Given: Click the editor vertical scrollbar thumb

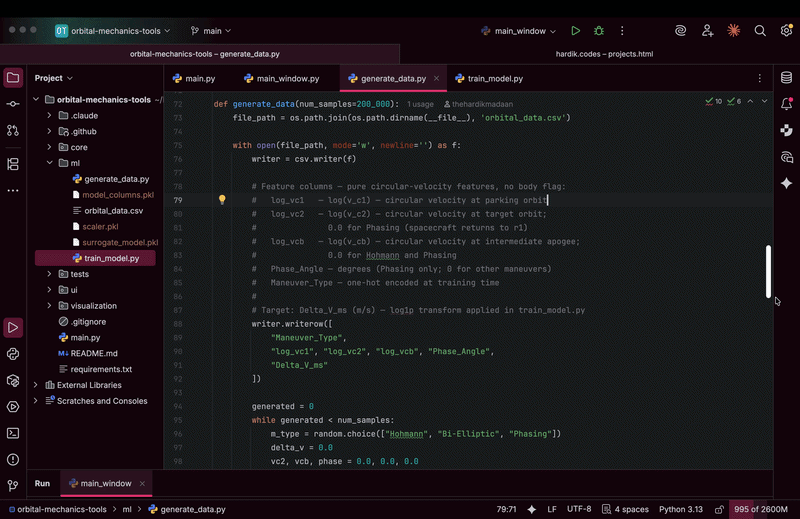Looking at the screenshot, I should tap(769, 270).
